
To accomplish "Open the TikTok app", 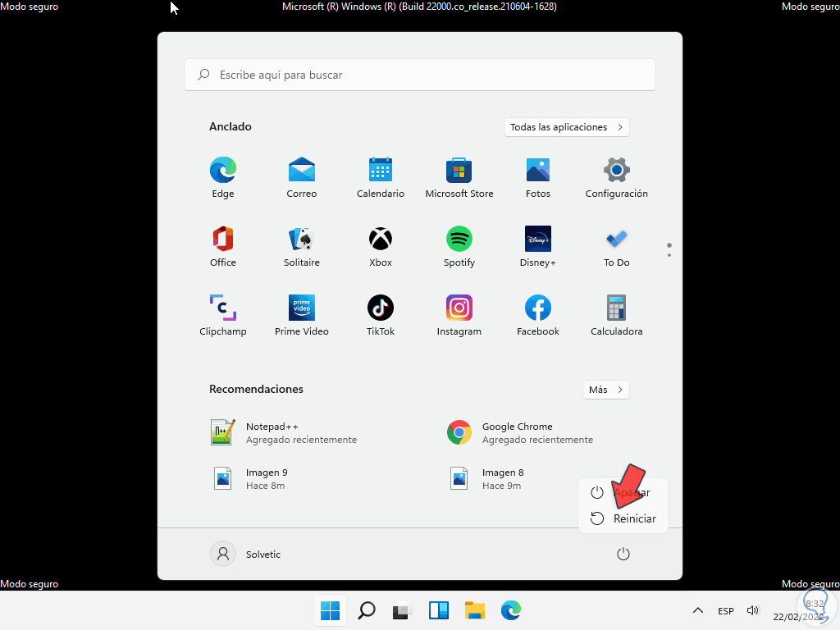I will click(x=381, y=315).
